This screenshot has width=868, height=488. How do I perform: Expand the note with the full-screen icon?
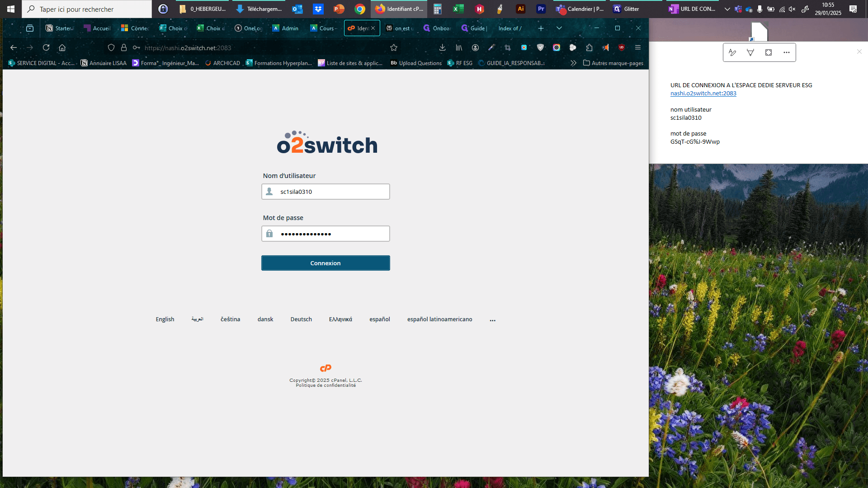tap(769, 52)
